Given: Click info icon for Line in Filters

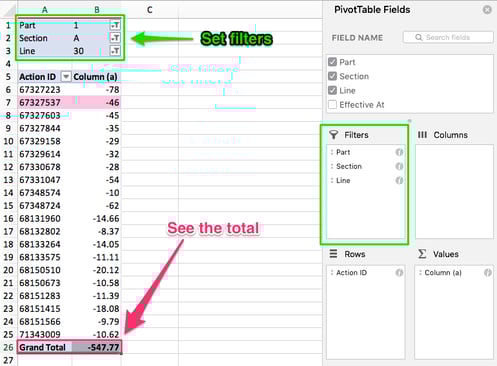Looking at the screenshot, I should (399, 181).
